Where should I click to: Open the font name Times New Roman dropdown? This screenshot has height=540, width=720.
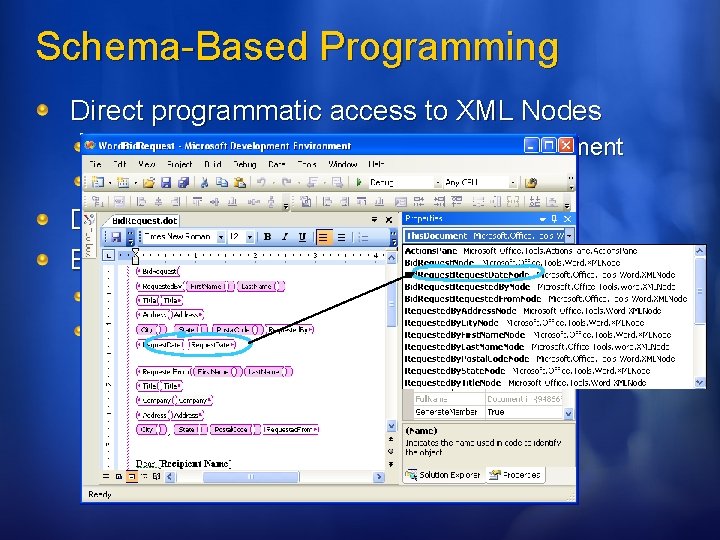pyautogui.click(x=221, y=237)
